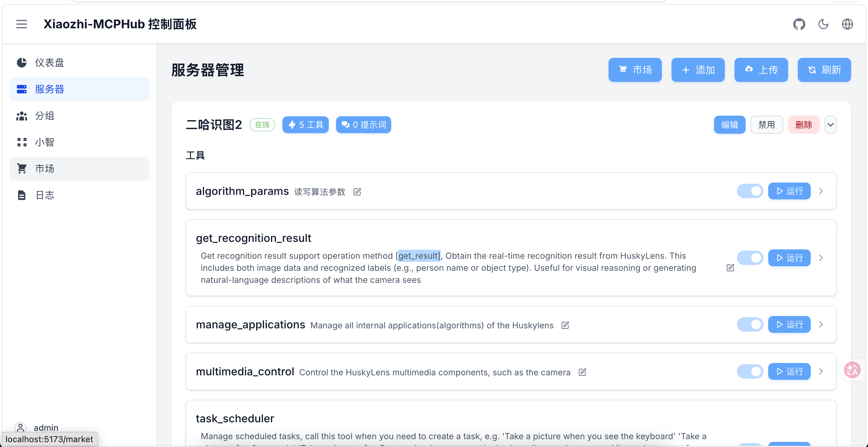Expand algorithm_params tool details with chevron
Viewport: 868px width, 447px height.
821,191
